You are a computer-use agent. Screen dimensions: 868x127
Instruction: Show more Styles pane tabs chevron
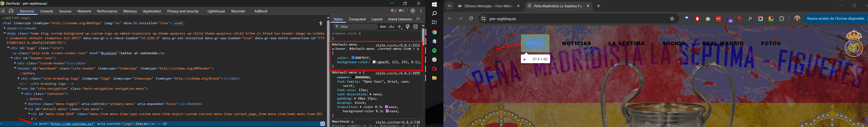(418, 19)
